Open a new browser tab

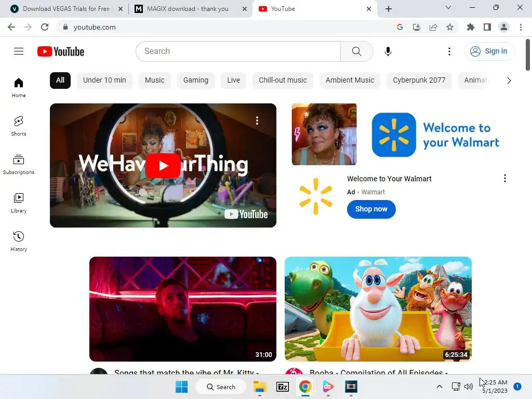[389, 9]
